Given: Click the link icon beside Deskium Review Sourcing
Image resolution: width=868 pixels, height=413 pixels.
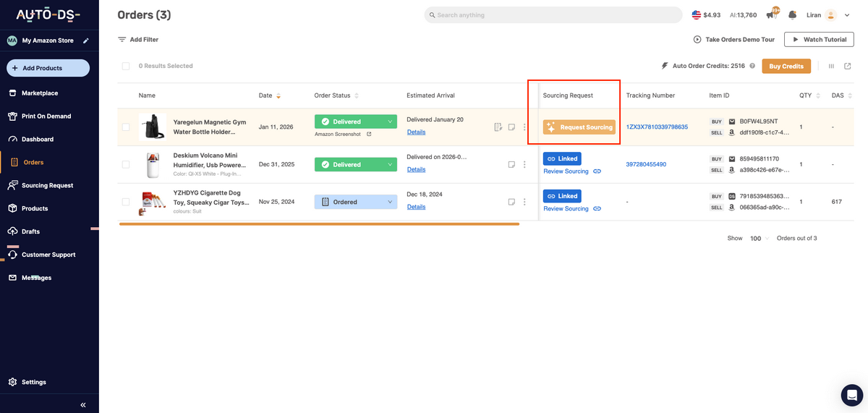Looking at the screenshot, I should (597, 171).
